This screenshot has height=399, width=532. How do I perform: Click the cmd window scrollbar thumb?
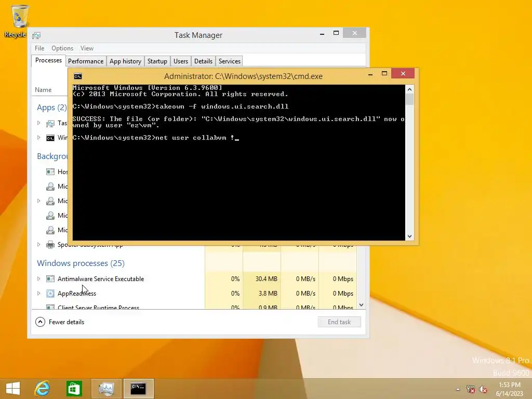pyautogui.click(x=409, y=99)
